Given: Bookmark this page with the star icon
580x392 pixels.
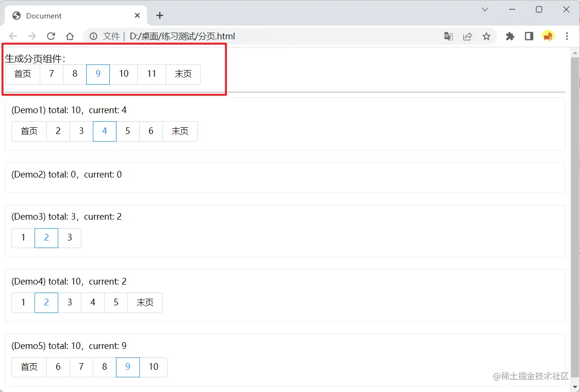Looking at the screenshot, I should pyautogui.click(x=486, y=36).
